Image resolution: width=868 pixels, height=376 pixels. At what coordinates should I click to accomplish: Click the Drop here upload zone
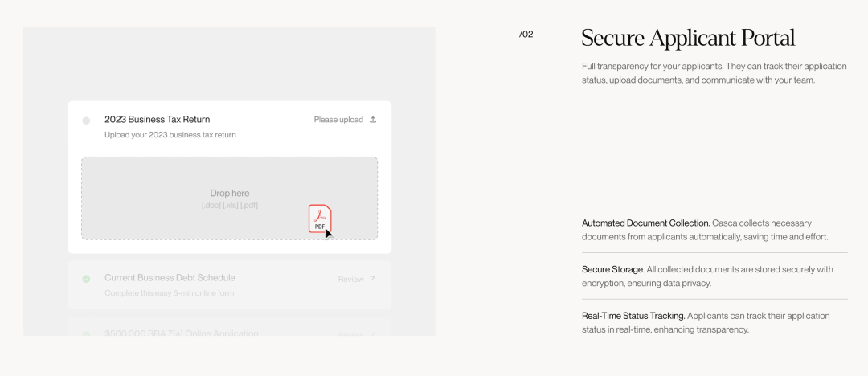click(x=230, y=198)
